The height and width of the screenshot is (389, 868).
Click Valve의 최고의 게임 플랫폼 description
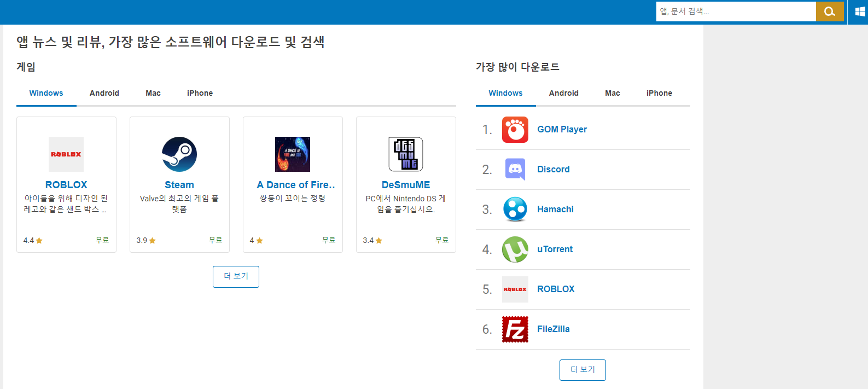[179, 204]
